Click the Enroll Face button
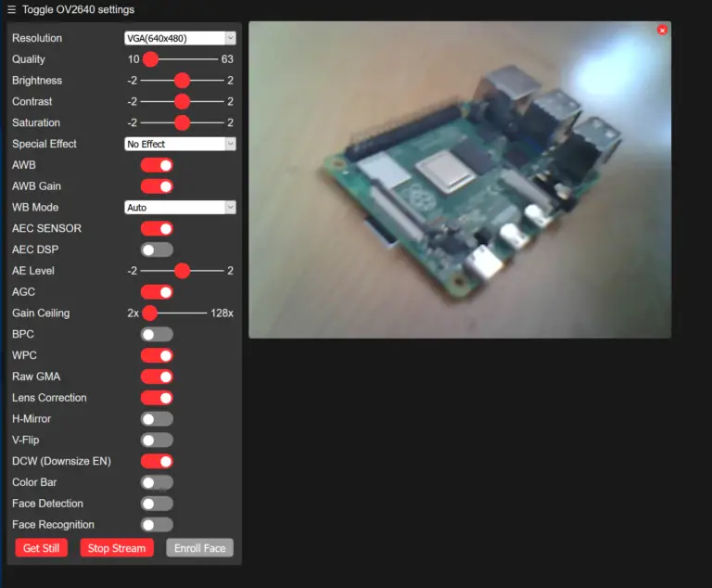The image size is (712, 588). pyautogui.click(x=200, y=548)
